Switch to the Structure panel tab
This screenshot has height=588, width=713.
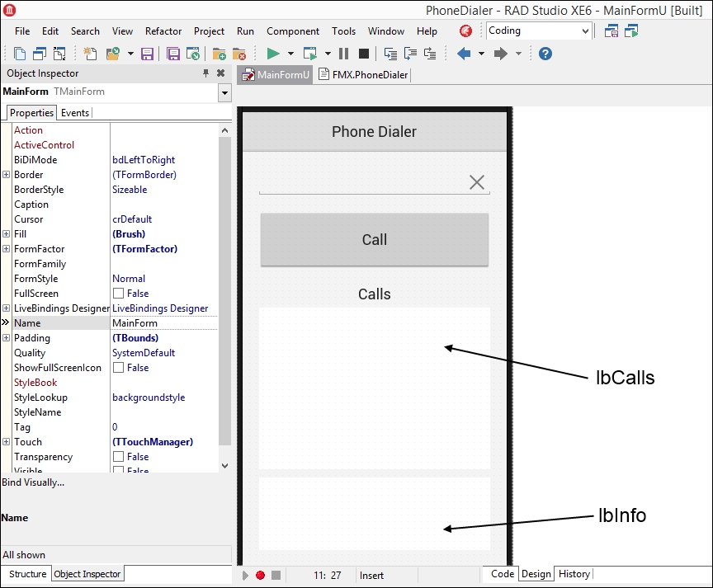point(27,574)
